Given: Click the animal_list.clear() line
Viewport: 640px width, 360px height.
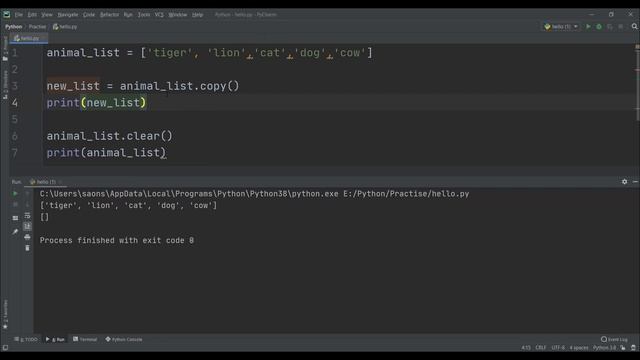Looking at the screenshot, I should (x=109, y=136).
